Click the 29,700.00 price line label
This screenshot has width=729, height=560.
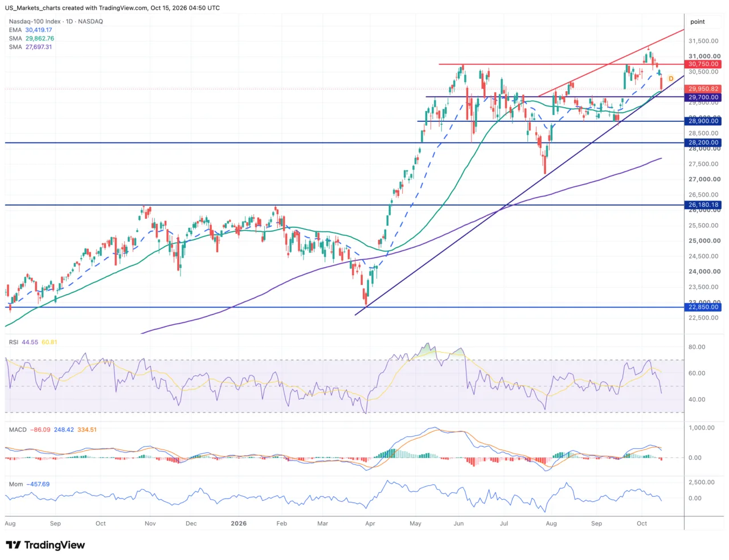pos(703,97)
